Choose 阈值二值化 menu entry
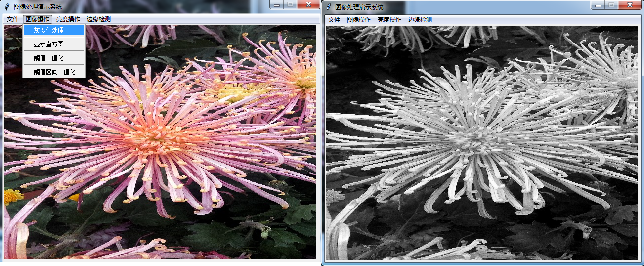The image size is (644, 266). [x=54, y=58]
